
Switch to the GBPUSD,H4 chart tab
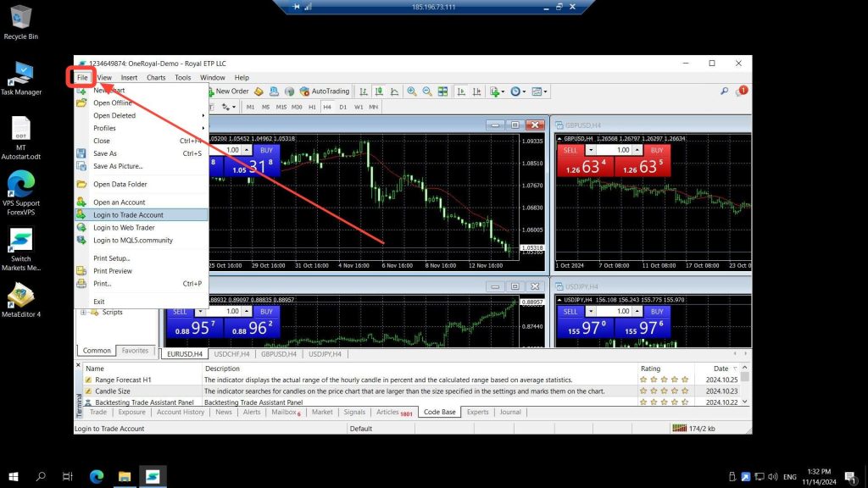pyautogui.click(x=278, y=354)
